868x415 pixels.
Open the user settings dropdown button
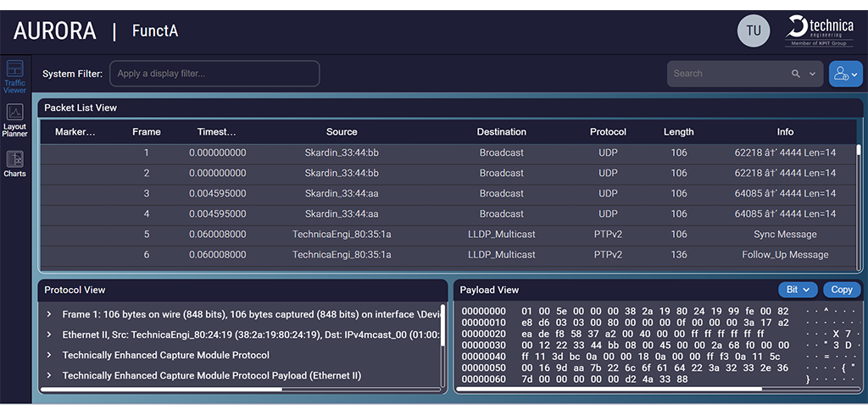click(845, 75)
